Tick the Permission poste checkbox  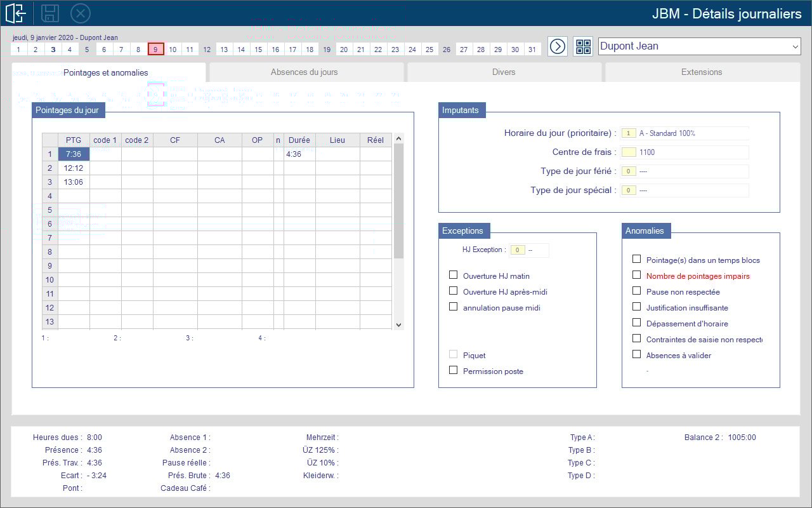click(x=453, y=370)
